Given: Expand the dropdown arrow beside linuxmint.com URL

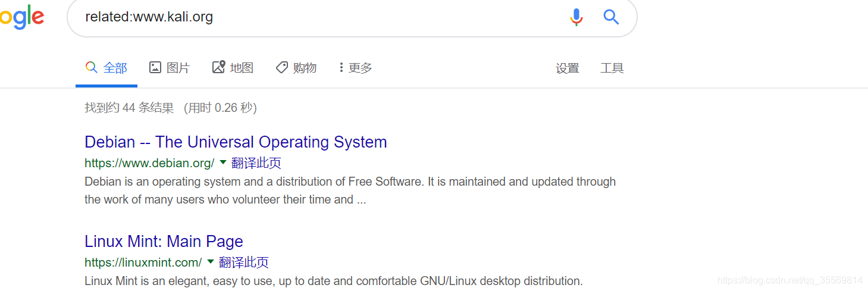Looking at the screenshot, I should tap(211, 261).
